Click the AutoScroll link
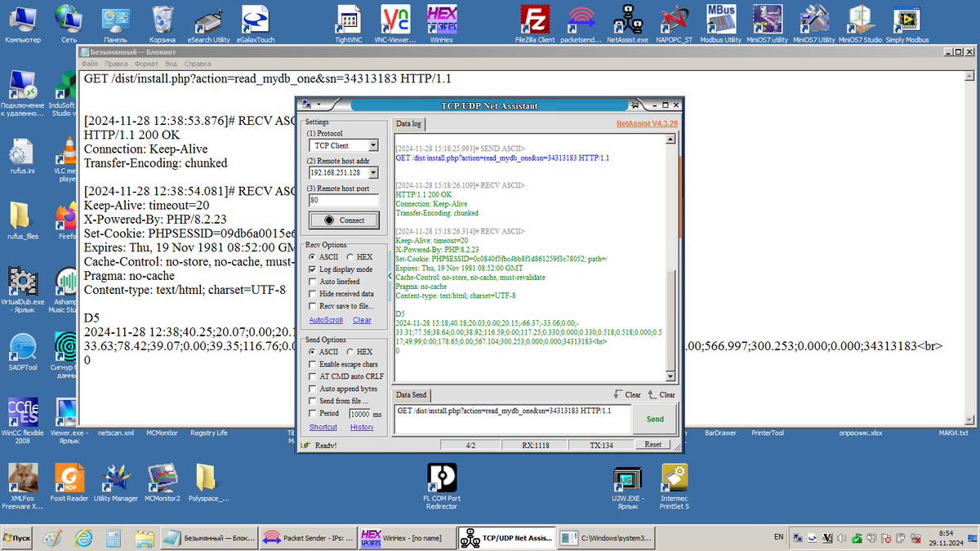Viewport: 980px width, 551px height. tap(326, 320)
